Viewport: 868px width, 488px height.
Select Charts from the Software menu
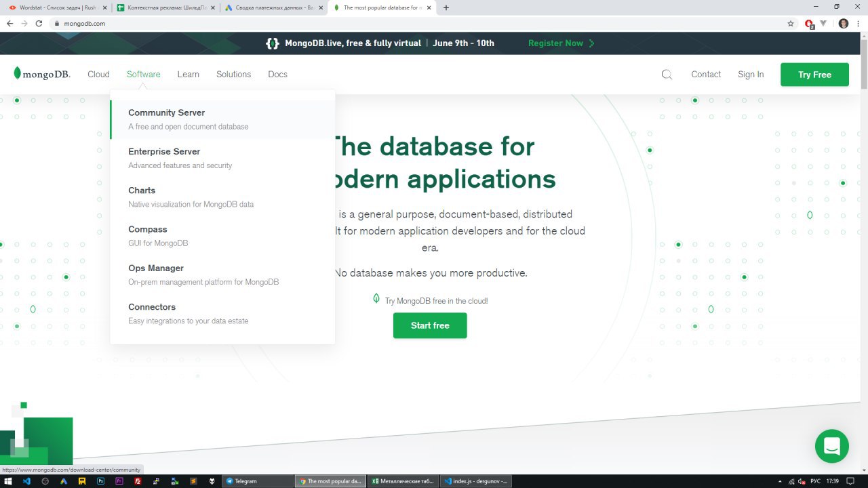pyautogui.click(x=222, y=197)
